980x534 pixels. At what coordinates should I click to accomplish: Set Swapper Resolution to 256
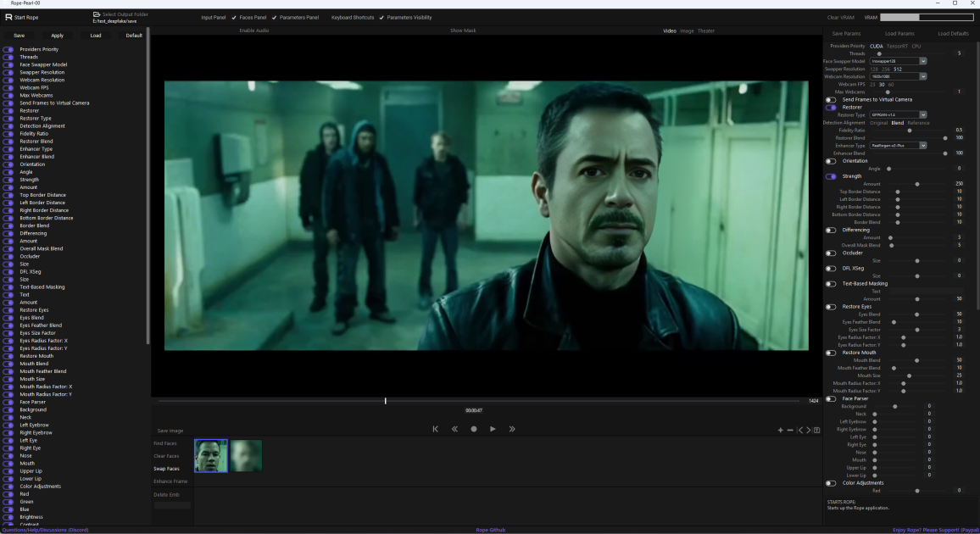click(888, 70)
